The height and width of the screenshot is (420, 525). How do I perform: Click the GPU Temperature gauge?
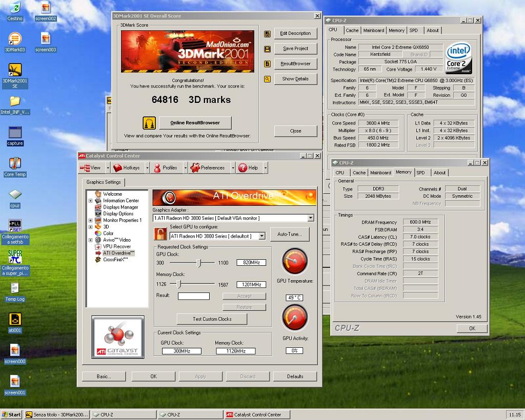tap(295, 262)
